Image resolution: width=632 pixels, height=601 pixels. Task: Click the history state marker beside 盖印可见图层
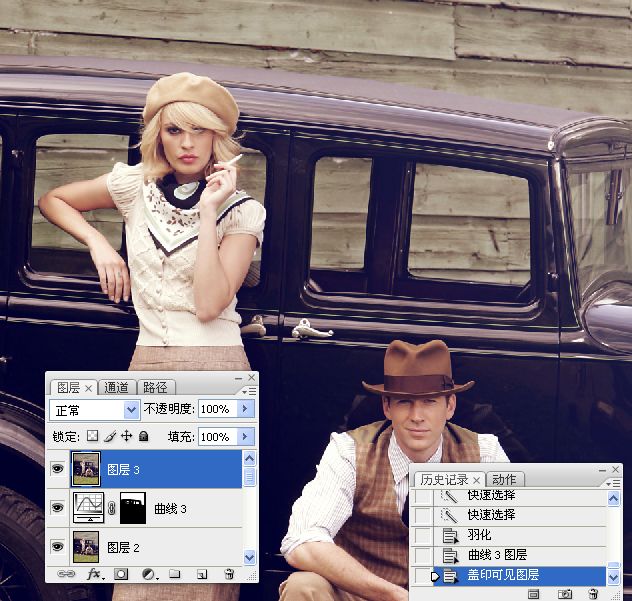[434, 576]
